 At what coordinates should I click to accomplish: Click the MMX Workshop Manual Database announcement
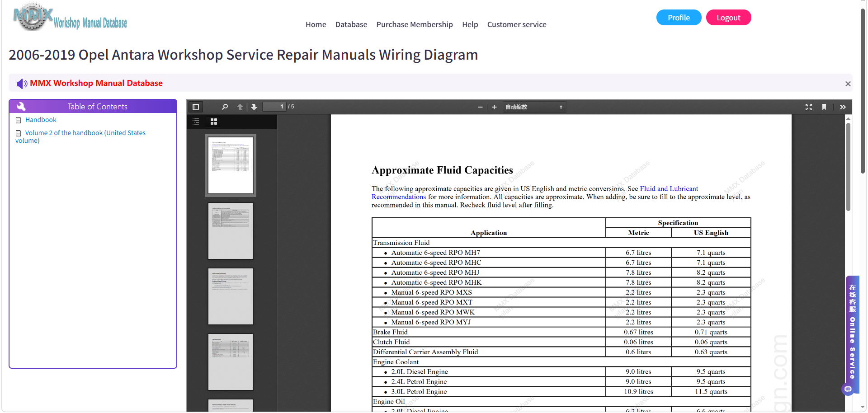pyautogui.click(x=96, y=83)
